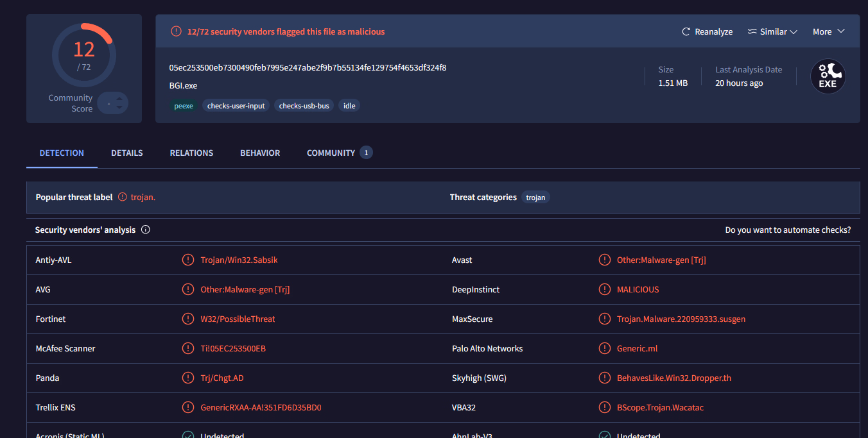Expand the More menu

coord(828,31)
